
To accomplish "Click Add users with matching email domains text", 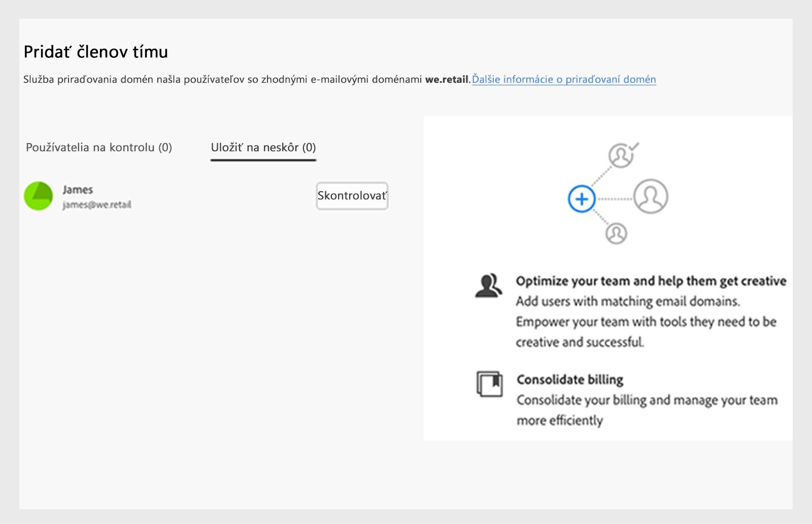I will pos(628,301).
